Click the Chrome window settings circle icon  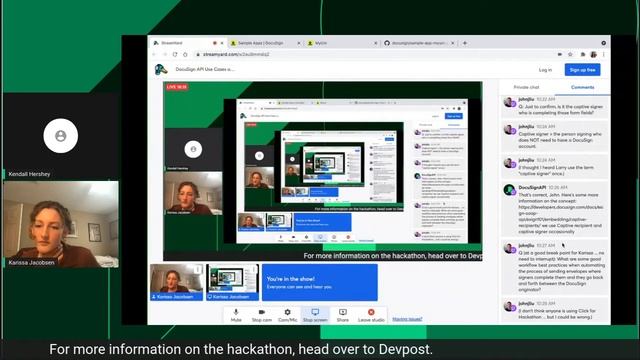click(x=603, y=43)
